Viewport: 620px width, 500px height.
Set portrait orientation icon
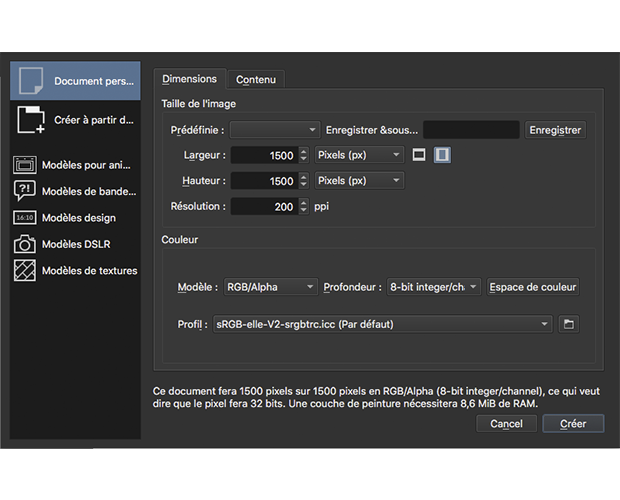(442, 155)
